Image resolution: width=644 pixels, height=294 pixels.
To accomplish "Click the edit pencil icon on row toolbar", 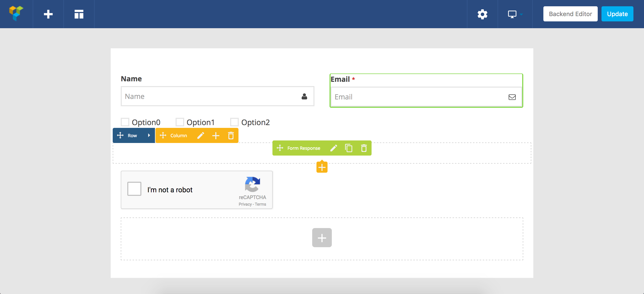I will click(201, 136).
